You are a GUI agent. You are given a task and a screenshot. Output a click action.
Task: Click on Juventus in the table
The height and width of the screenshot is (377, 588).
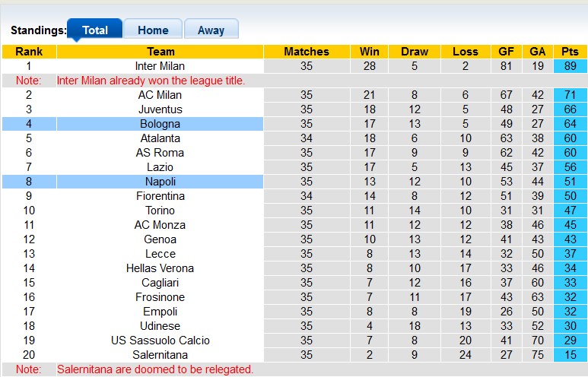pos(160,109)
